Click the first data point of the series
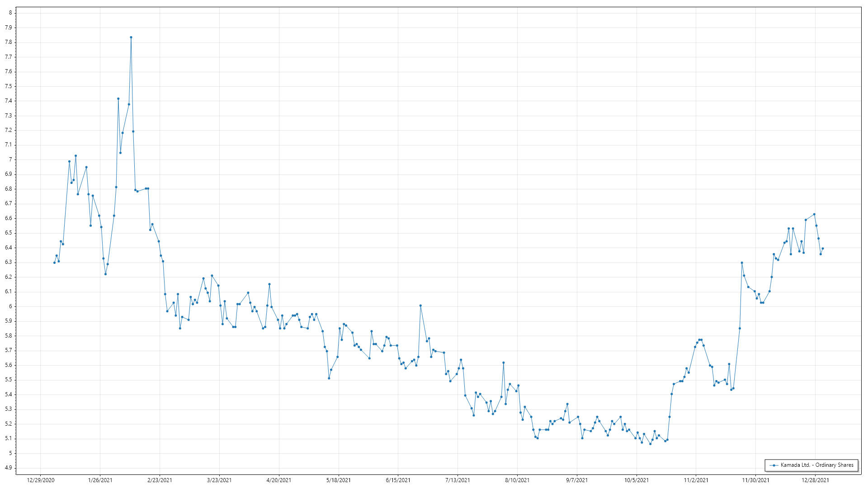This screenshot has width=868, height=488. coord(54,263)
